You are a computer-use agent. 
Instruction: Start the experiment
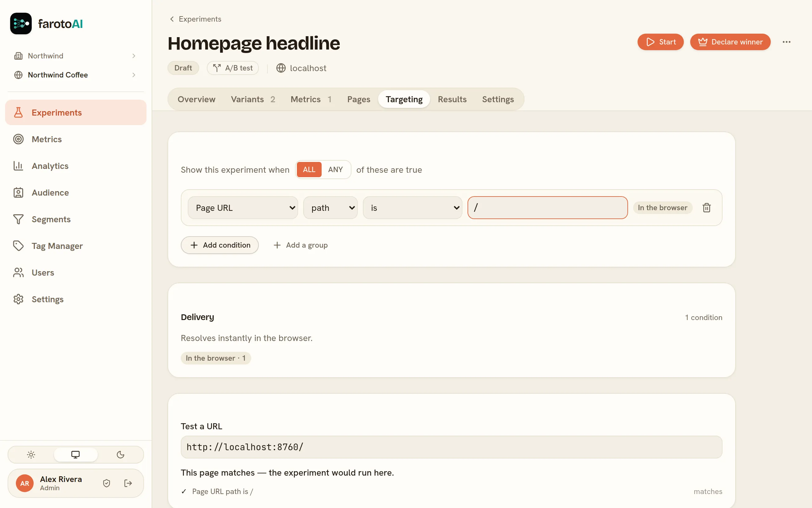pyautogui.click(x=660, y=42)
